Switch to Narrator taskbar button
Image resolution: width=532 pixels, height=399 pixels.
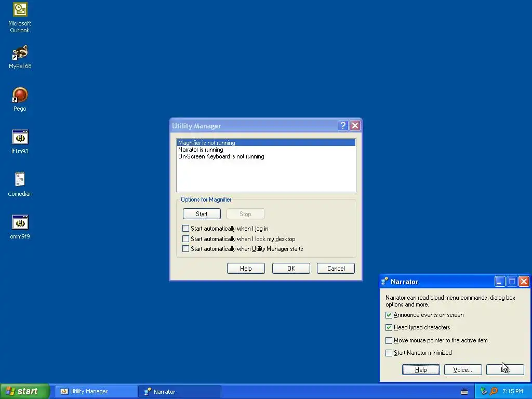coord(180,392)
